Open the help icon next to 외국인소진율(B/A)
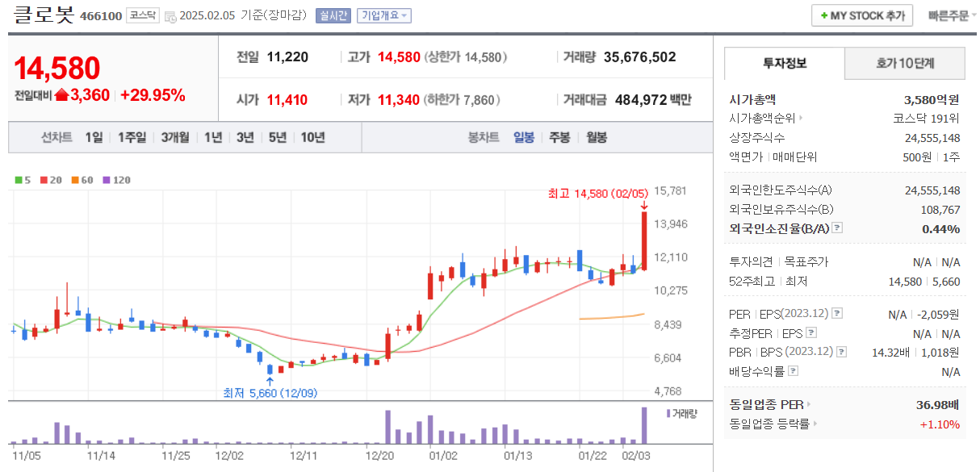Image resolution: width=980 pixels, height=472 pixels. (x=836, y=228)
